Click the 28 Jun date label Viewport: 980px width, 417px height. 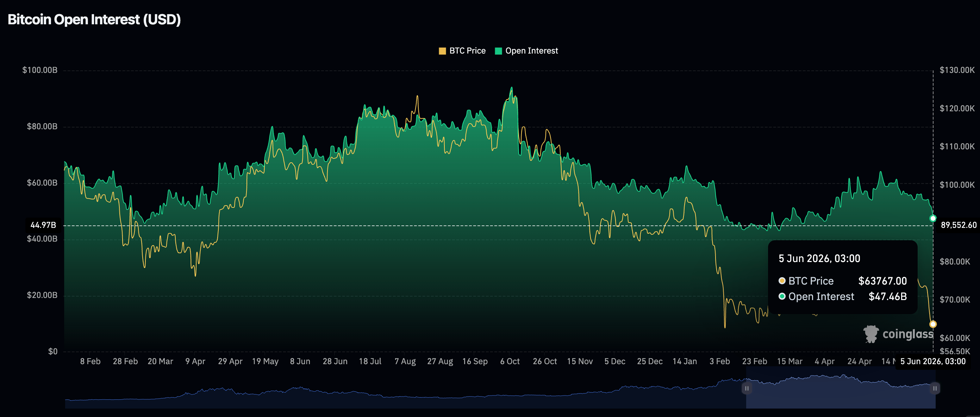(335, 361)
